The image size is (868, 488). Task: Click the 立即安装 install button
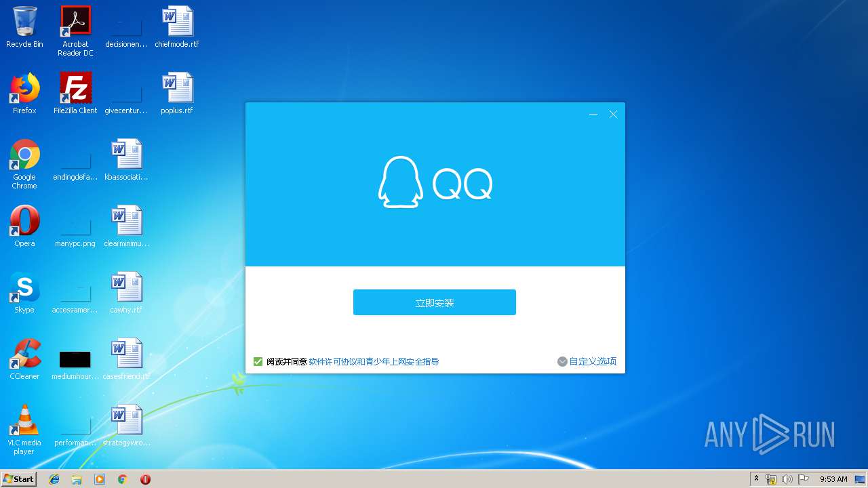(434, 302)
